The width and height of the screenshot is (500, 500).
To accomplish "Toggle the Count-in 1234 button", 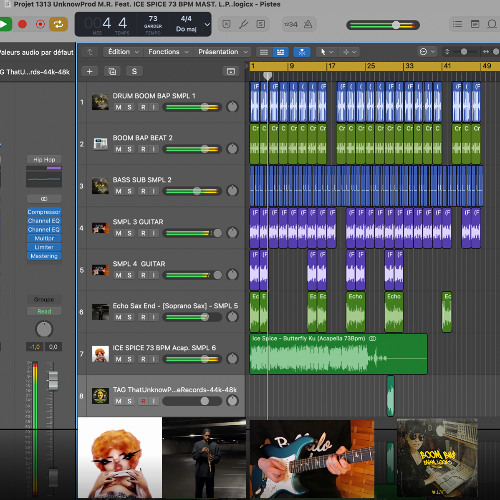I will click(x=290, y=24).
